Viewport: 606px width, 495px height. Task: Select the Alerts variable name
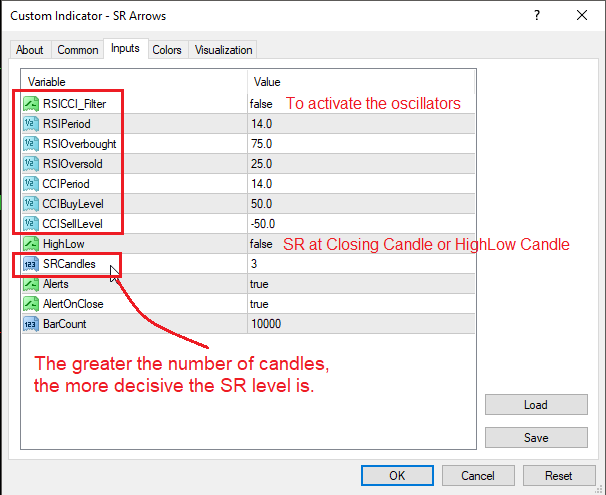coord(56,284)
